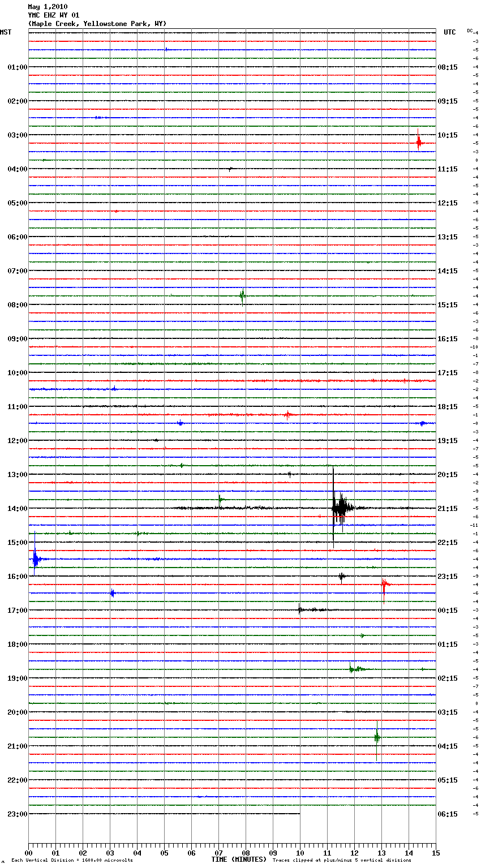Select the 16:00 MST time label
The image size is (481, 868).
(17, 577)
